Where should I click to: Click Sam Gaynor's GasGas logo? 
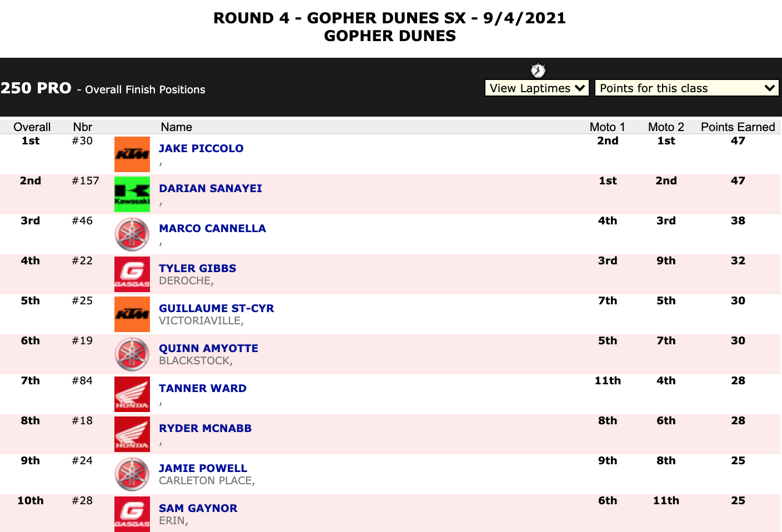point(132,514)
